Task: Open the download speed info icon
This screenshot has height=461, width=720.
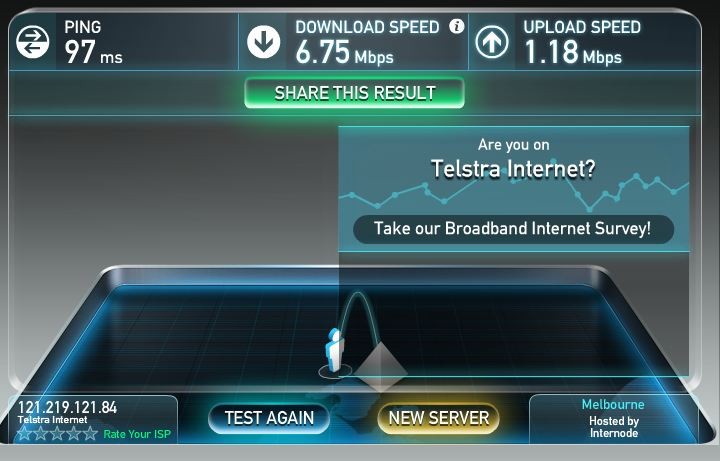Action: coord(456,26)
